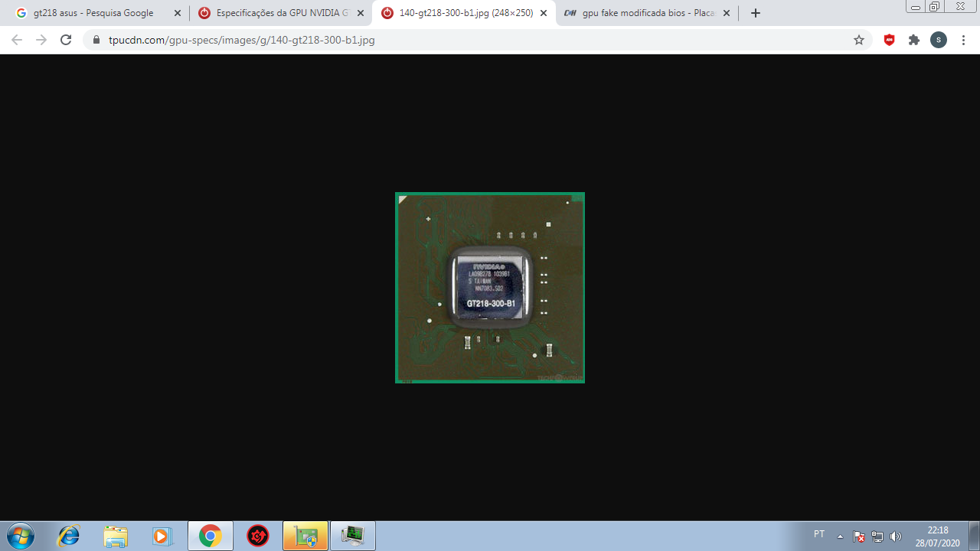
Task: Minimize the Chrome window
Action: click(x=916, y=6)
